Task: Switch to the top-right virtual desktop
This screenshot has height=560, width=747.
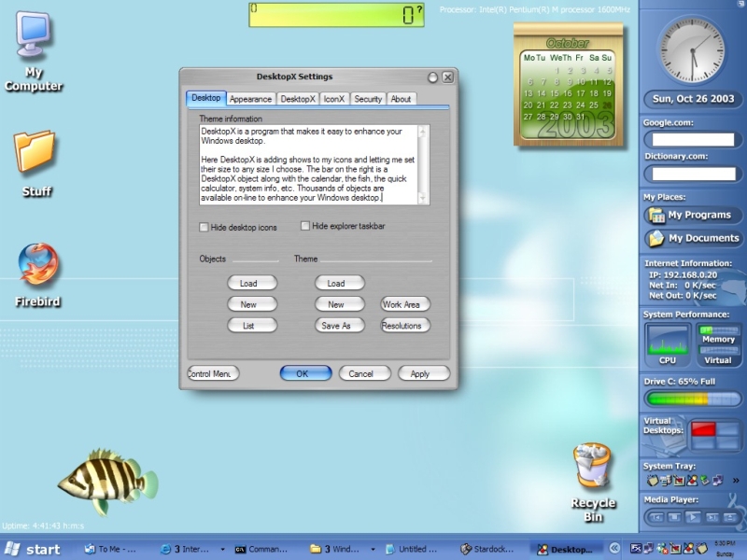Action: click(728, 428)
